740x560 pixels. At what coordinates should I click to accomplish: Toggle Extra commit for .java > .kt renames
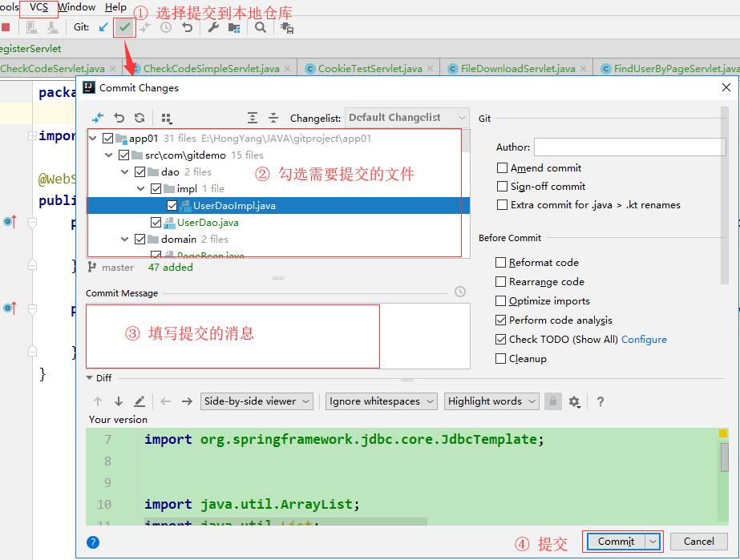(x=502, y=205)
